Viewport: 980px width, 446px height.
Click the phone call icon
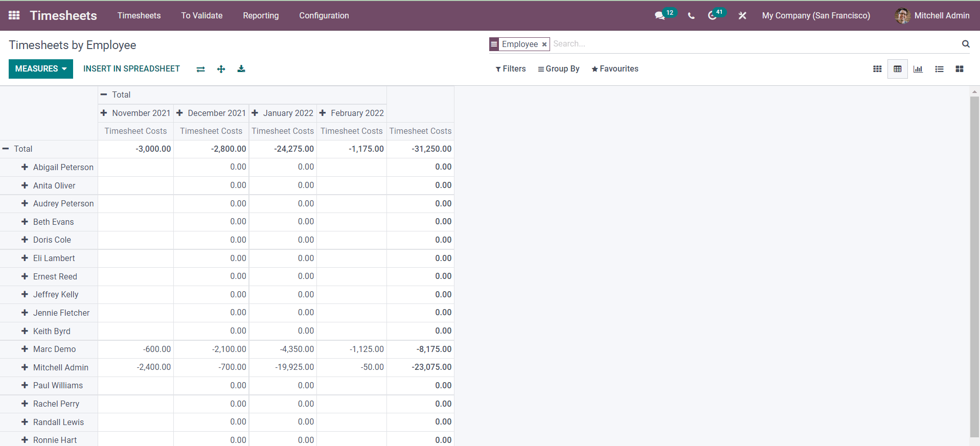[691, 16]
